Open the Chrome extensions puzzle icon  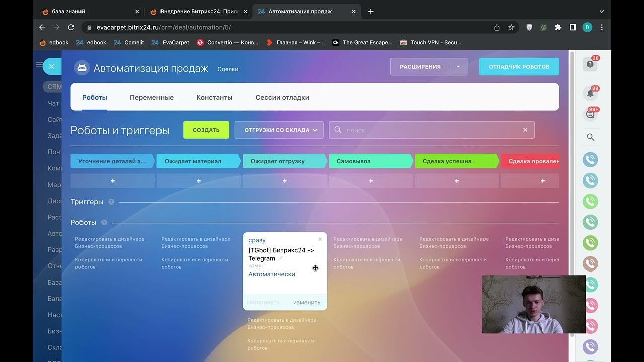point(558,27)
